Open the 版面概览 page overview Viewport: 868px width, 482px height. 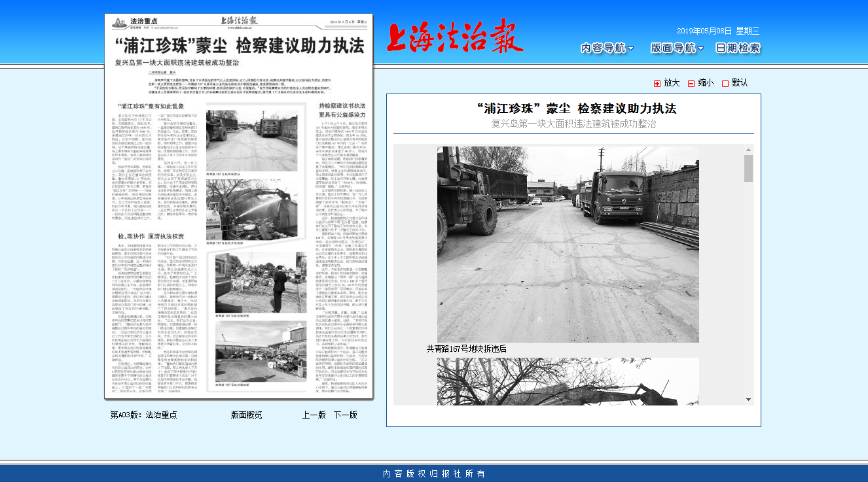[x=245, y=414]
